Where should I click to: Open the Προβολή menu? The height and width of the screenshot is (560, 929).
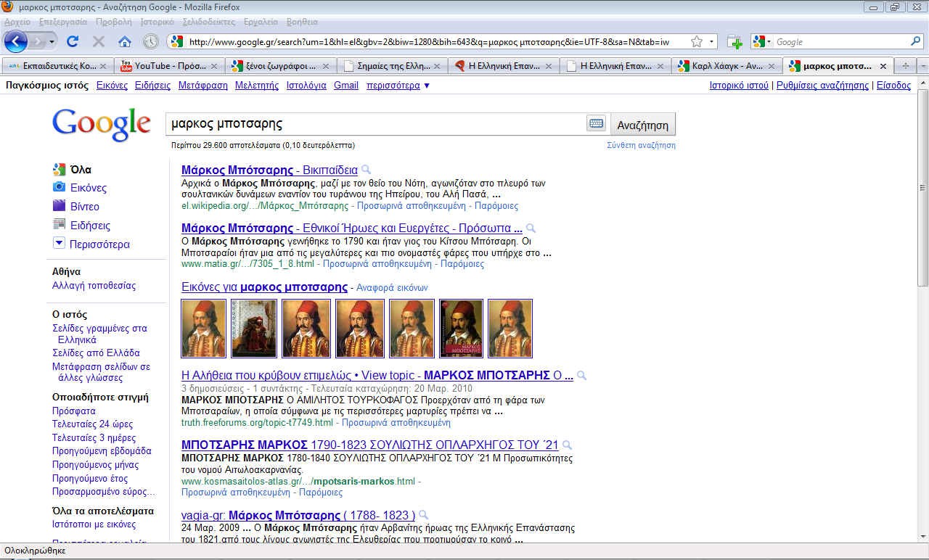114,22
